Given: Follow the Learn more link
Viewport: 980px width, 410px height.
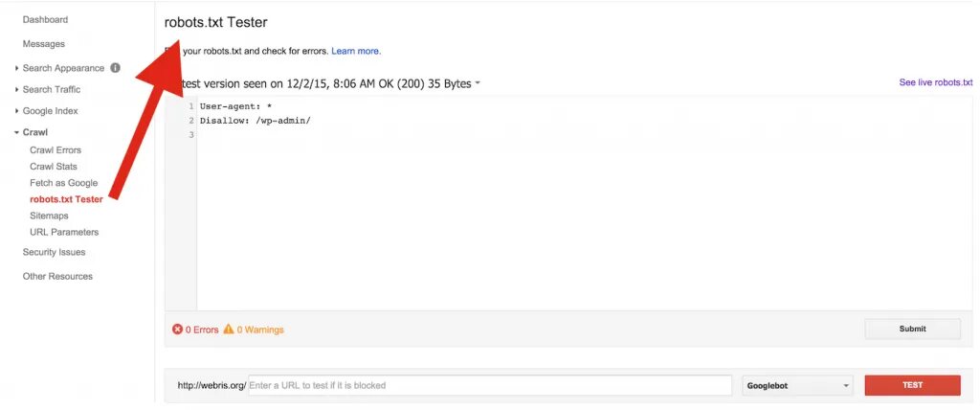Looking at the screenshot, I should 356,51.
